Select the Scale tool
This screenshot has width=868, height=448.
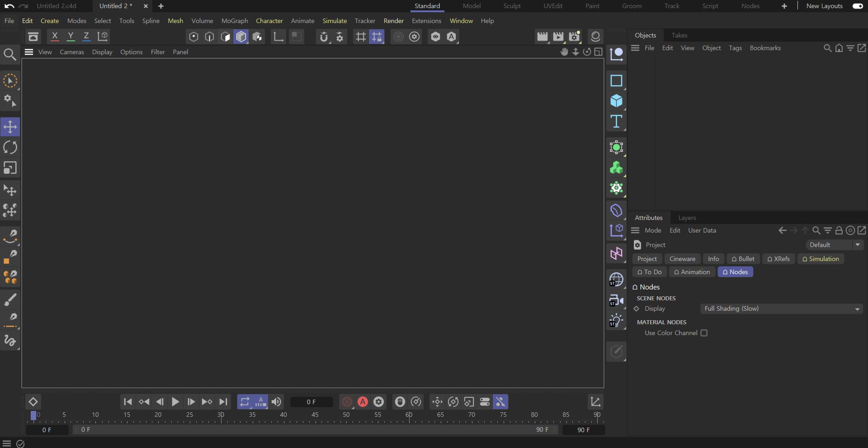10,168
